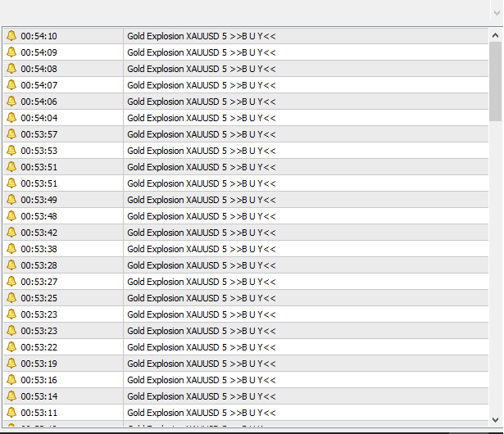Select the alert message logged at 00:53:53

(202, 151)
